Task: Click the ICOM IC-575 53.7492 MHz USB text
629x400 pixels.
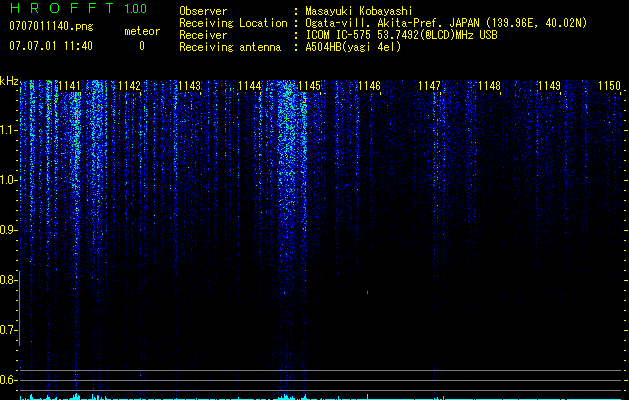Action: click(x=401, y=35)
